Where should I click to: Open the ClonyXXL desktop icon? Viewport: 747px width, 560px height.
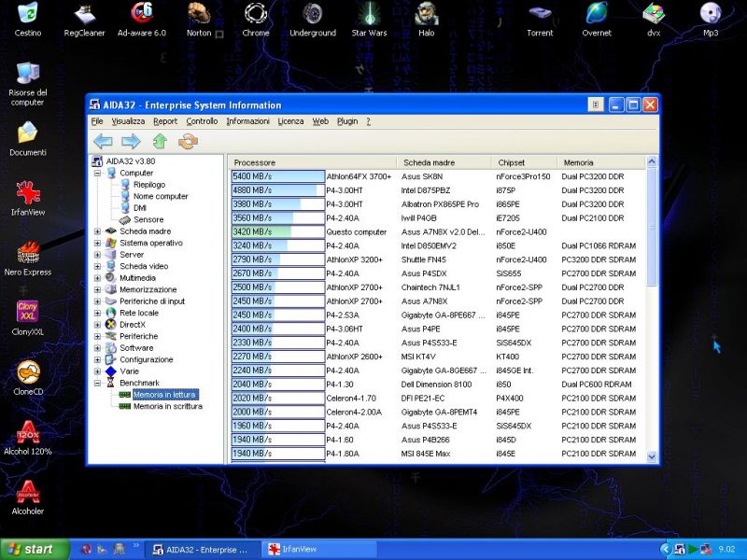tap(28, 318)
